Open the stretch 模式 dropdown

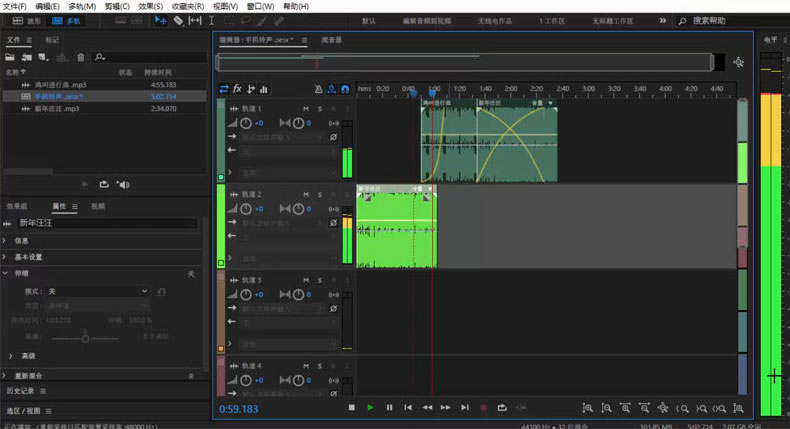(98, 291)
